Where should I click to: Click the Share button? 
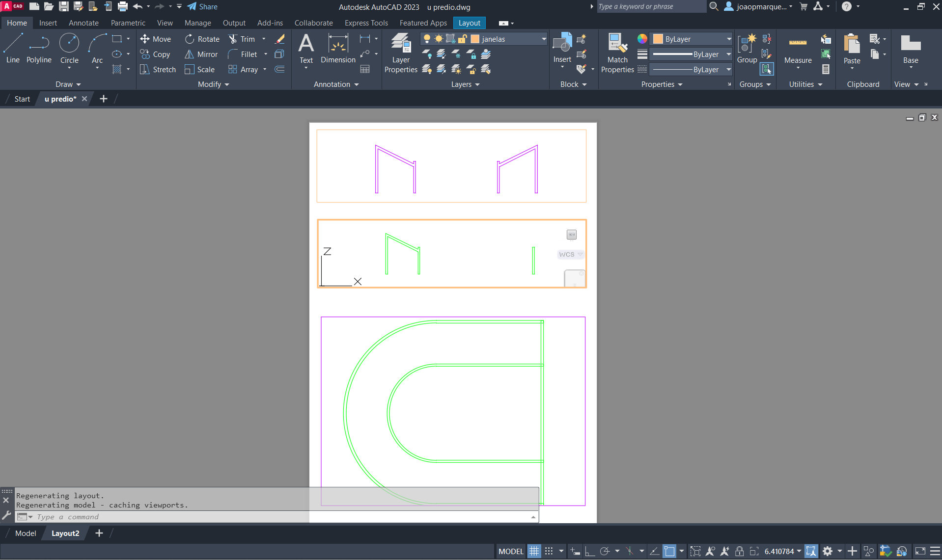202,7
